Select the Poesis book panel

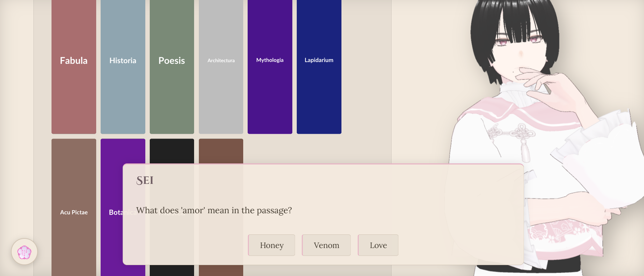click(172, 67)
